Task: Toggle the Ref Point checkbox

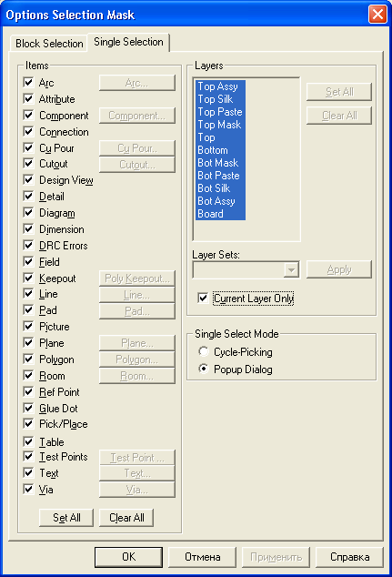Action: 28,391
